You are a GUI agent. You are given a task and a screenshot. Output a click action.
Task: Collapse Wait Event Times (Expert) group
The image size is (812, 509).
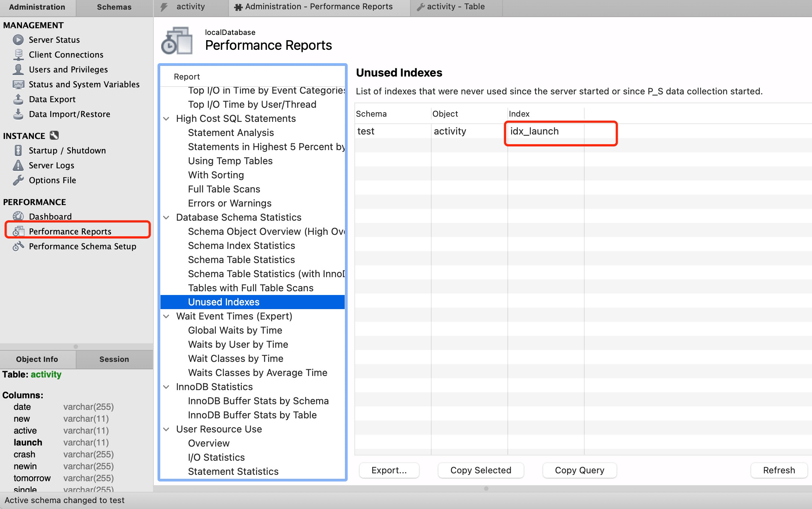coord(166,316)
